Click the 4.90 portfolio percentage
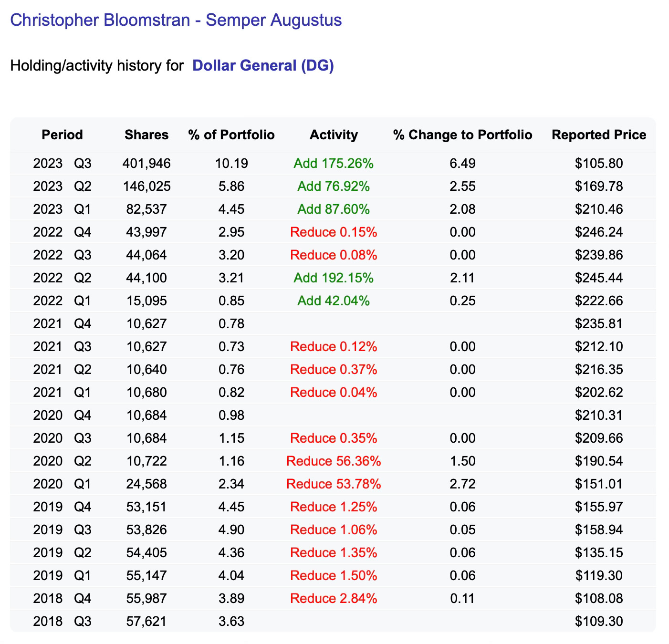The height and width of the screenshot is (644, 669). tap(231, 530)
